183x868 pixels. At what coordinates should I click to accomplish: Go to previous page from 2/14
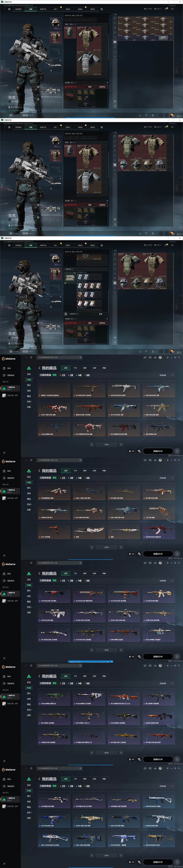click(x=92, y=547)
